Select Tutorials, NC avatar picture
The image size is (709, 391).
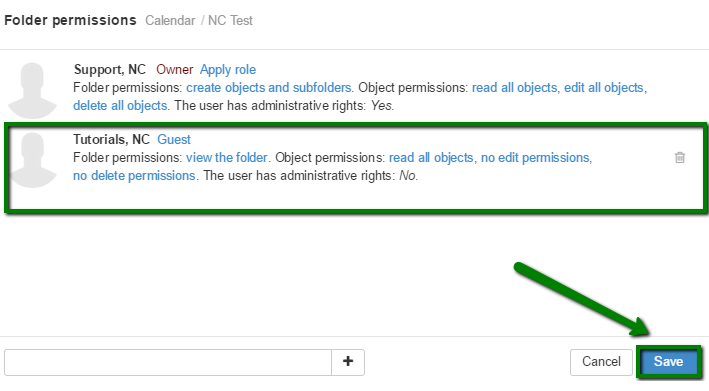tap(32, 160)
